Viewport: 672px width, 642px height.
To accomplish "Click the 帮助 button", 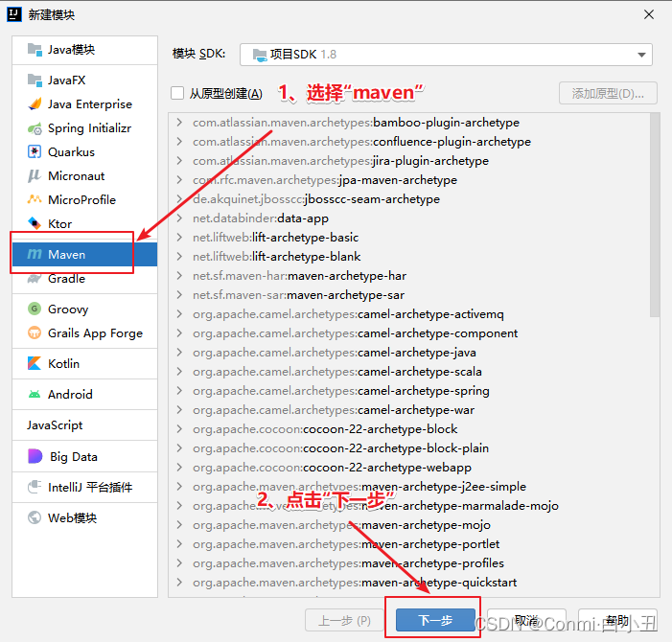I will pos(617,620).
